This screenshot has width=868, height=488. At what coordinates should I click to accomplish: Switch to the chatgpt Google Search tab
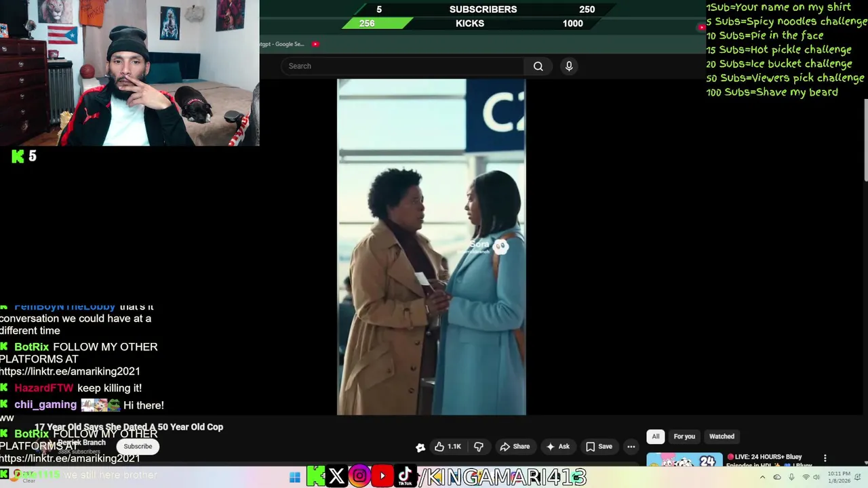281,44
